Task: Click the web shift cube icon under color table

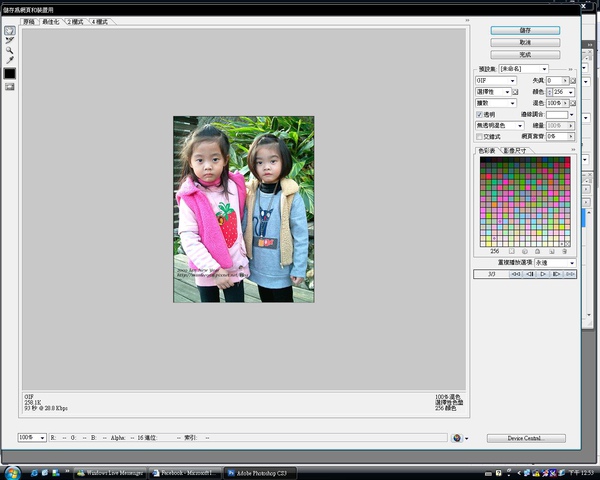Action: pos(525,251)
